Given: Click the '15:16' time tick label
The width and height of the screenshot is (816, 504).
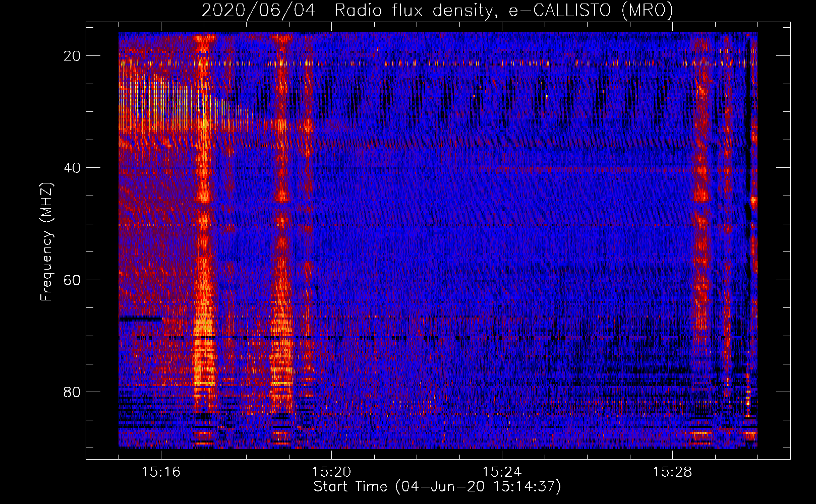Looking at the screenshot, I should point(161,472).
